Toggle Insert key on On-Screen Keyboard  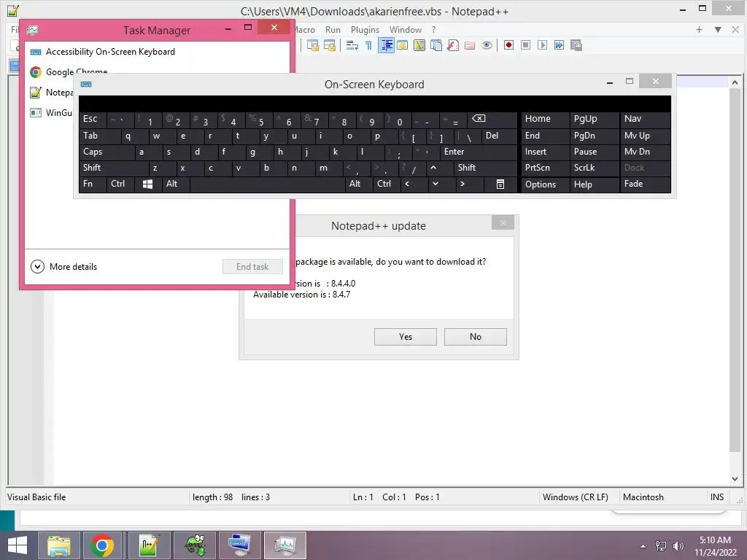pyautogui.click(x=546, y=152)
